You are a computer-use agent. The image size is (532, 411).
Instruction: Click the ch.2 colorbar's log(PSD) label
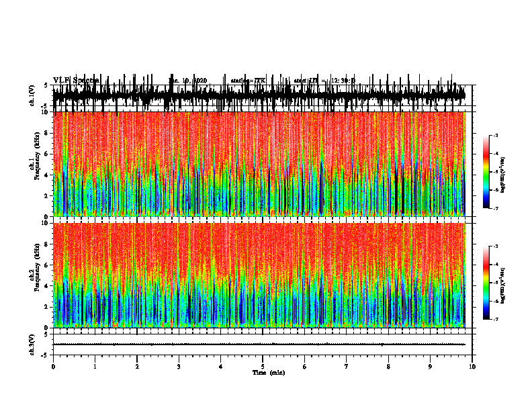point(503,285)
